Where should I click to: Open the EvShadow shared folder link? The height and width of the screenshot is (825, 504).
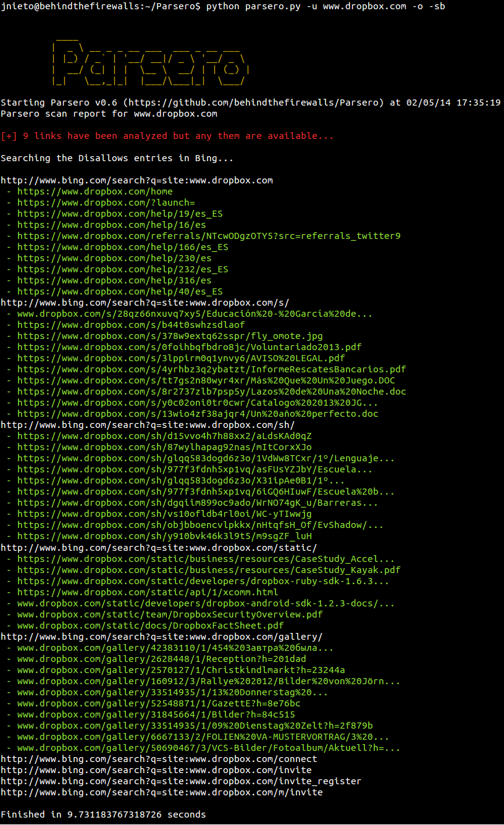click(x=201, y=525)
